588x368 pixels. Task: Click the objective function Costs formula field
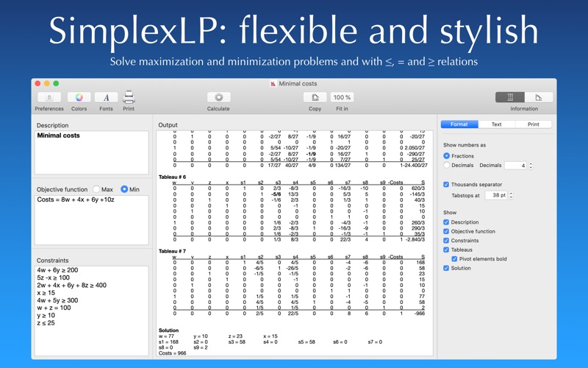(x=91, y=220)
